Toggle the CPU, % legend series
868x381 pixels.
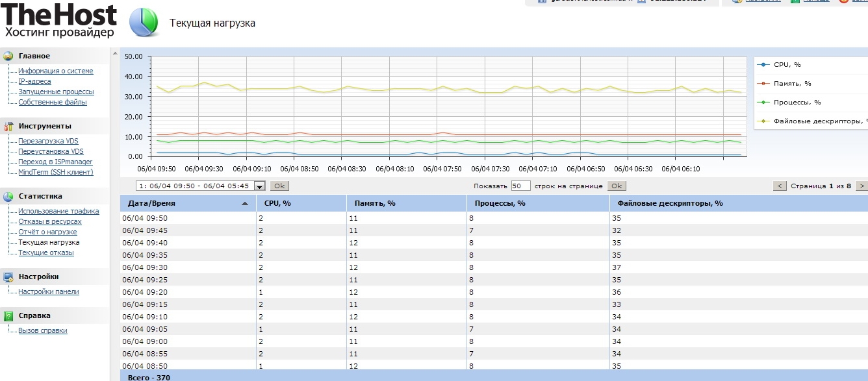point(787,65)
